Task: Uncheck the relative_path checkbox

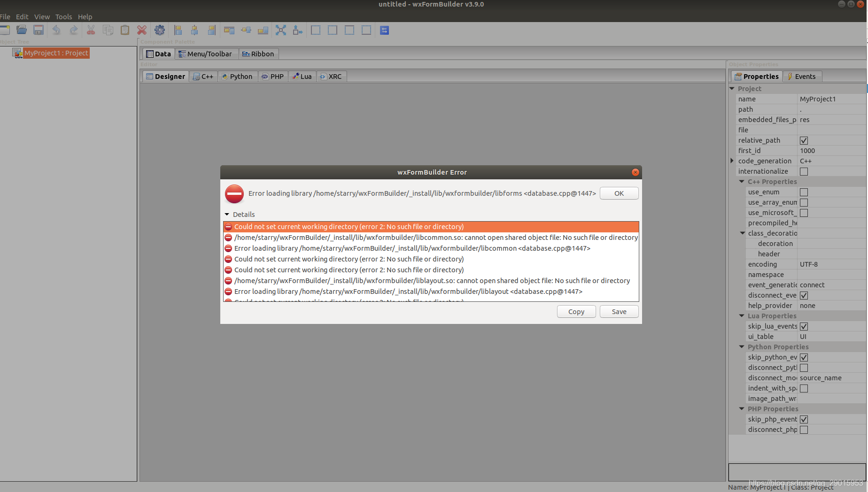Action: [804, 140]
